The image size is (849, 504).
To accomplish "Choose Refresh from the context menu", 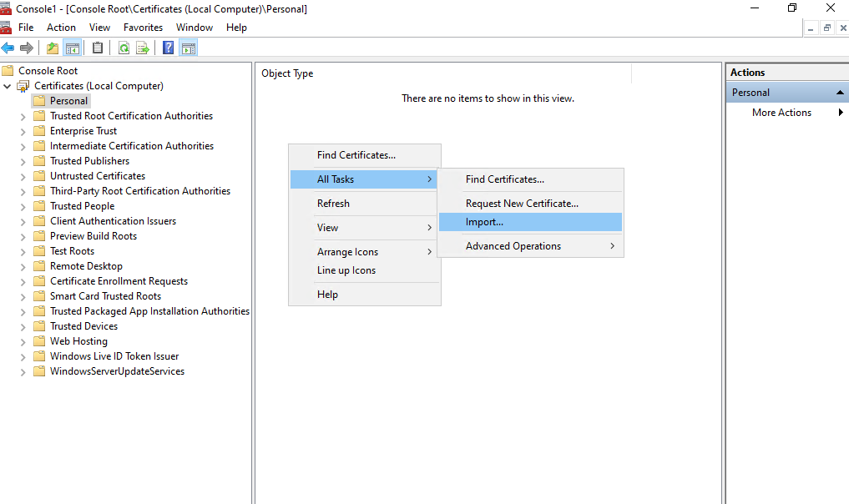I will [x=365, y=204].
